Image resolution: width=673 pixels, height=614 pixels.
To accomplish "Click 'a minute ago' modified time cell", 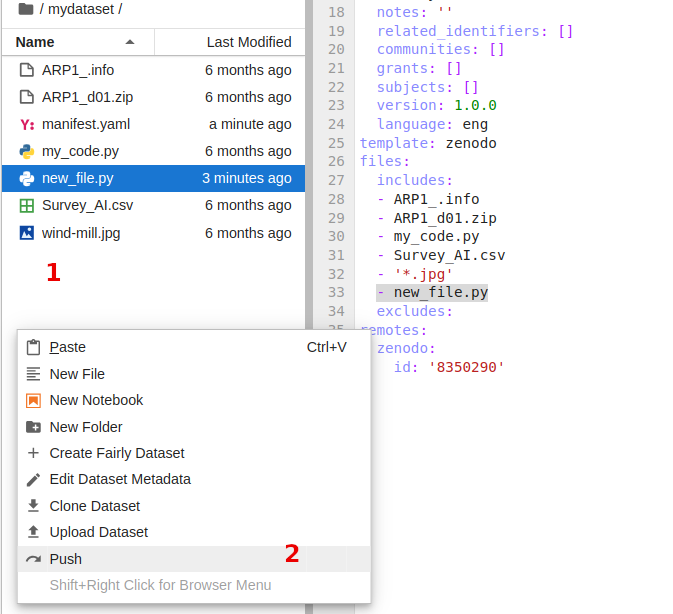I will (250, 124).
